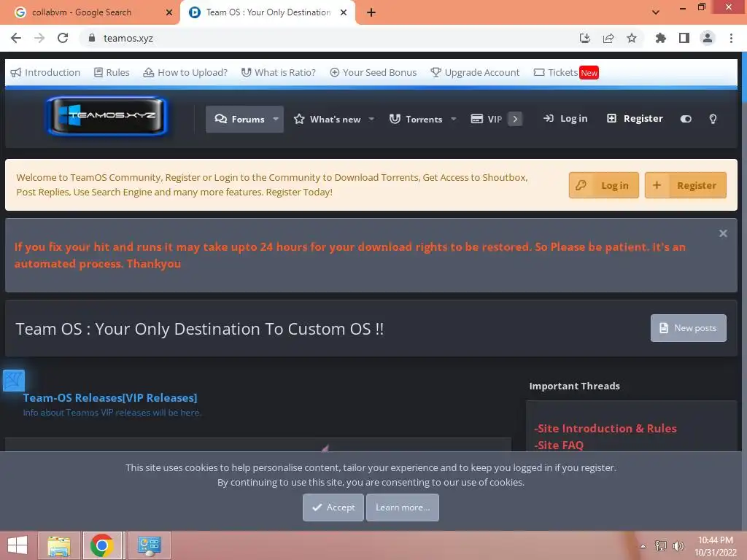747x560 pixels.
Task: Click the Chrome forward arrow
Action: click(x=39, y=38)
